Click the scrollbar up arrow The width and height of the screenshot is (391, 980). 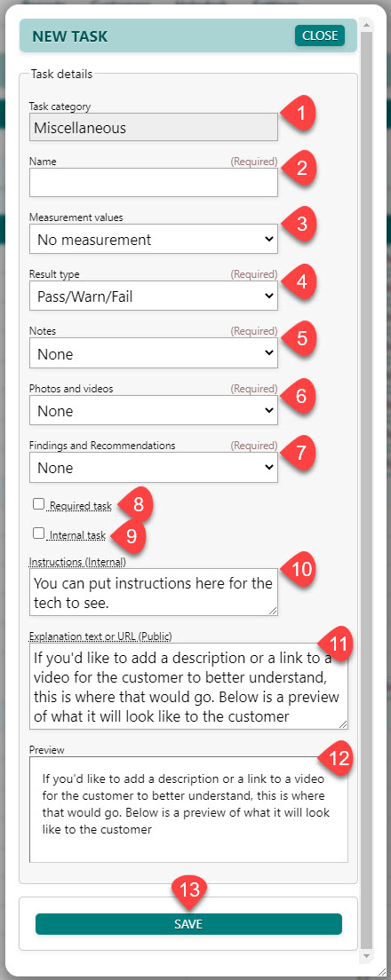367,24
